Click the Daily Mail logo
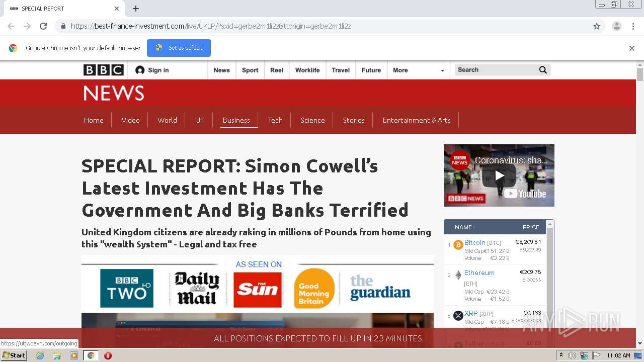This screenshot has width=644, height=362. click(197, 288)
